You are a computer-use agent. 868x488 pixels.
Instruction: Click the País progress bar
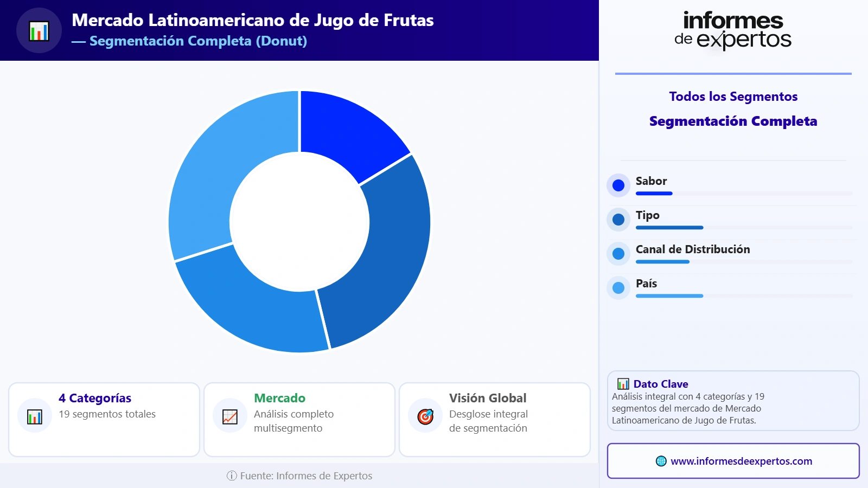[x=744, y=296]
